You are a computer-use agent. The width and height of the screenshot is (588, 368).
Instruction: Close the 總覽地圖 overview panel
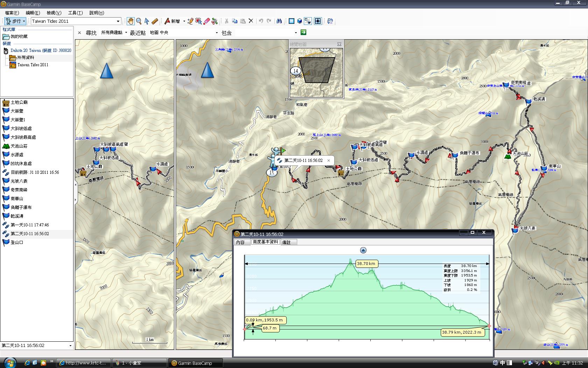tap(339, 44)
